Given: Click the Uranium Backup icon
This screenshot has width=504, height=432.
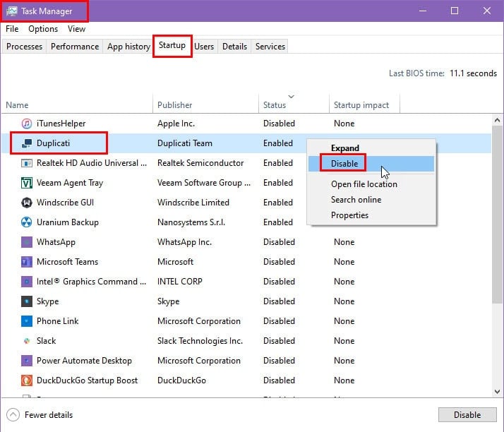Looking at the screenshot, I should 26,222.
